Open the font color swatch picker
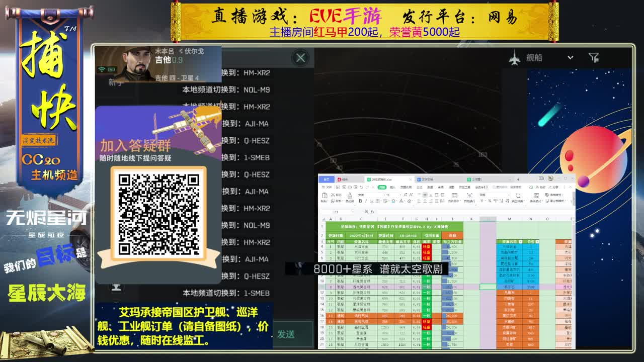 coord(401,201)
